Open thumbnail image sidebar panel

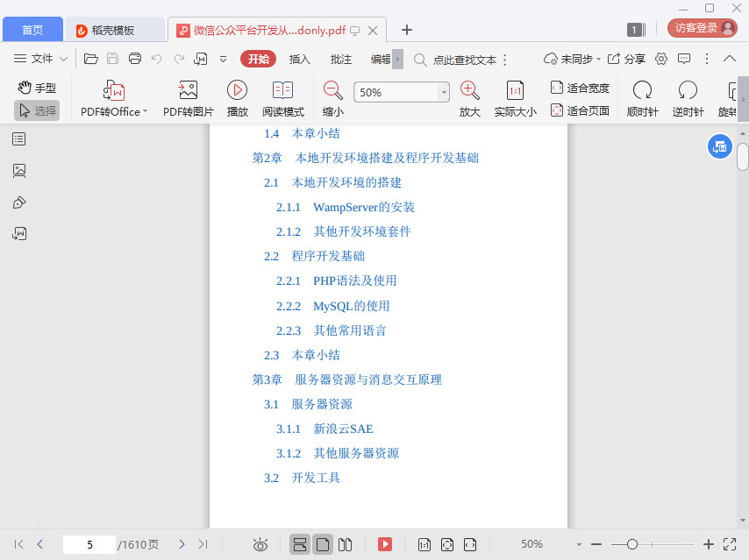[19, 170]
